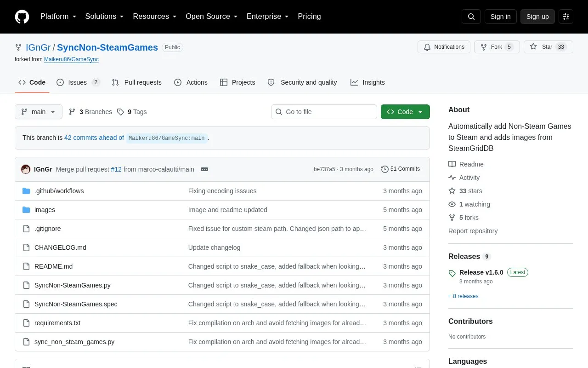Expand the main branch selector
The width and height of the screenshot is (588, 368).
(x=39, y=112)
